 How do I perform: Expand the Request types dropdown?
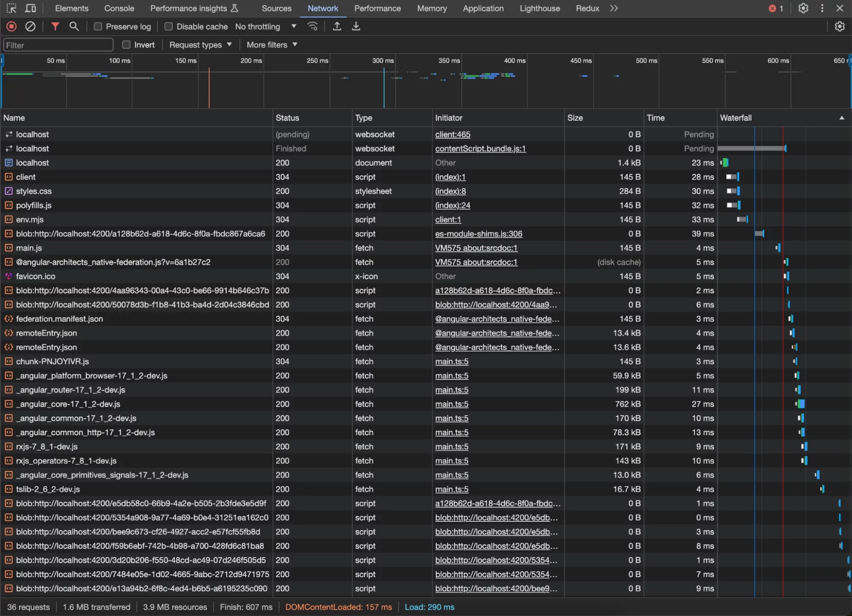pos(200,45)
